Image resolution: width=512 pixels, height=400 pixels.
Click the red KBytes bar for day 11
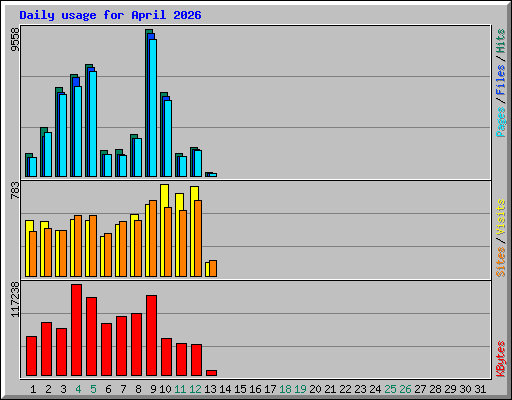click(181, 360)
